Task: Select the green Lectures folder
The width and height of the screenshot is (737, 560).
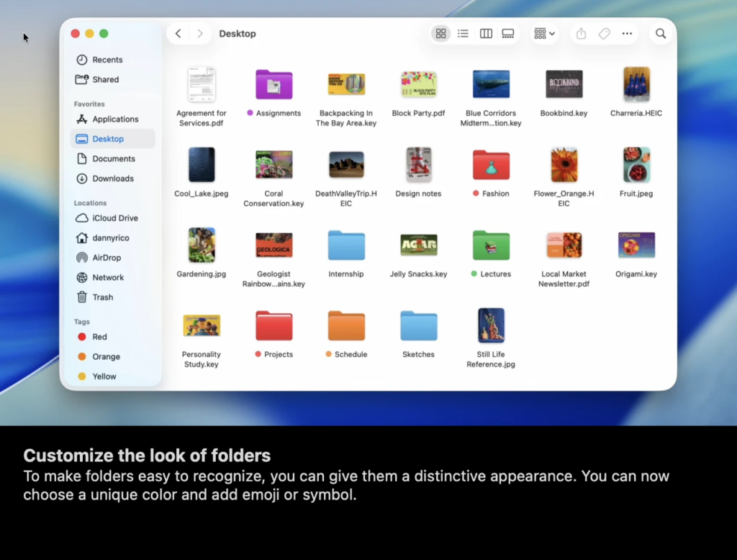Action: 491,245
